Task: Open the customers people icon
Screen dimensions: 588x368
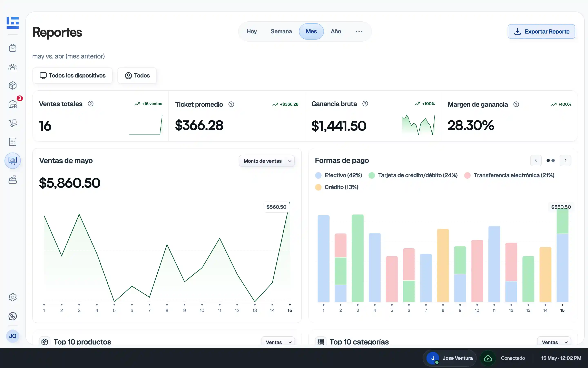Action: pyautogui.click(x=13, y=67)
